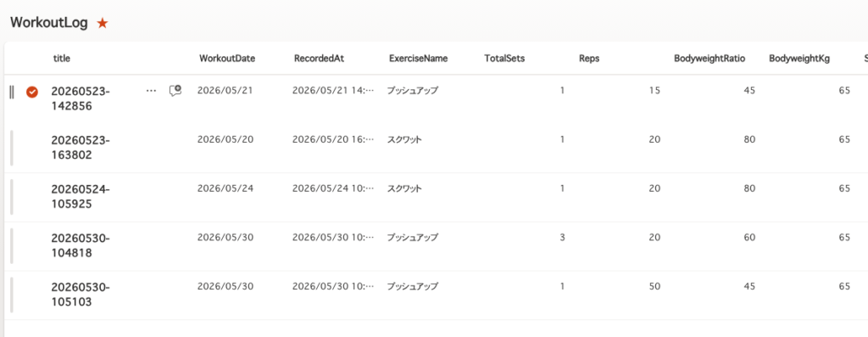Open item 20260530-104818
The width and height of the screenshot is (868, 337).
coord(81,245)
